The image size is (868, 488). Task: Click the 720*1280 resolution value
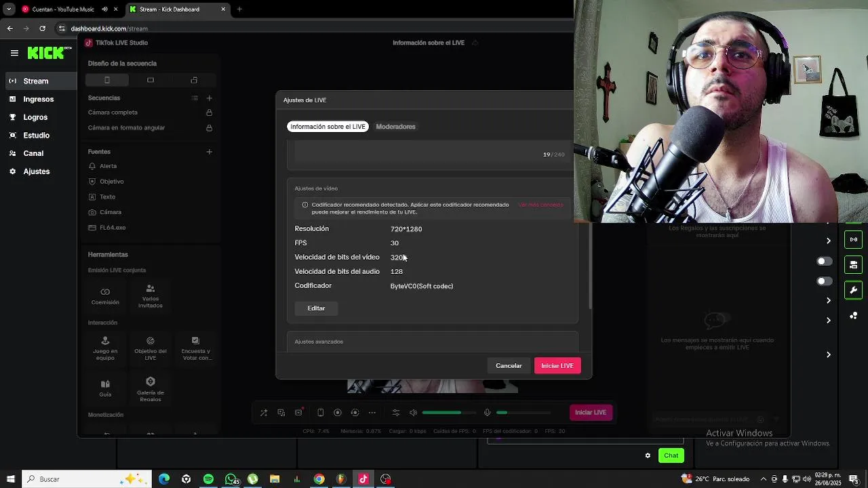pyautogui.click(x=406, y=229)
